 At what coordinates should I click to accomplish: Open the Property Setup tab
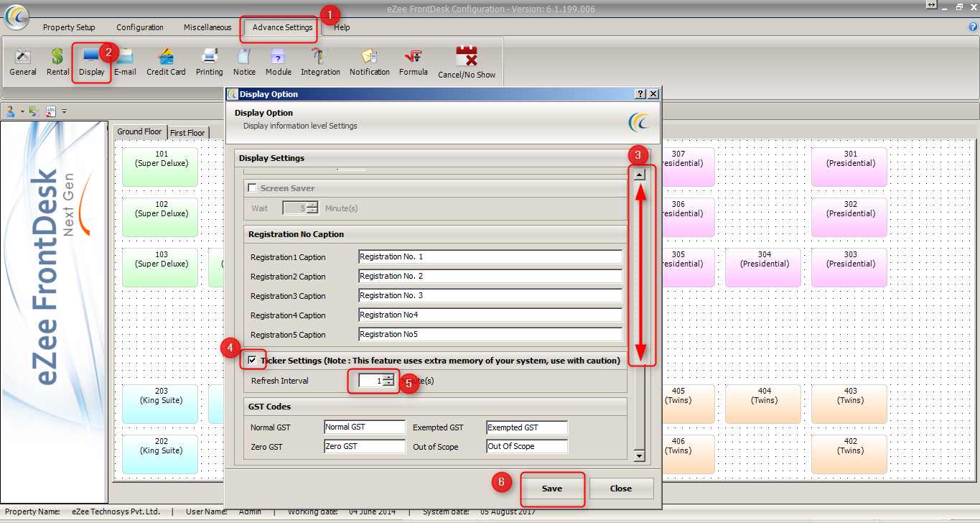click(69, 27)
